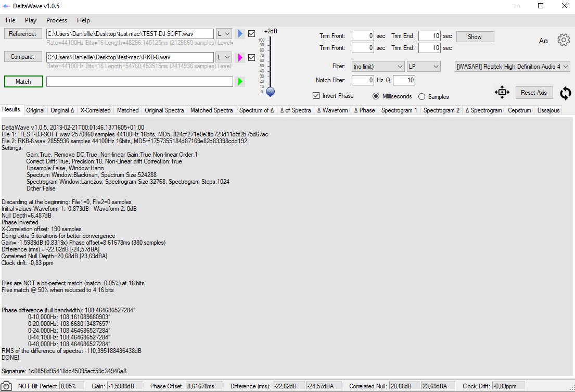This screenshot has height=392, width=575.
Task: Open the Process menu
Action: [x=57, y=20]
